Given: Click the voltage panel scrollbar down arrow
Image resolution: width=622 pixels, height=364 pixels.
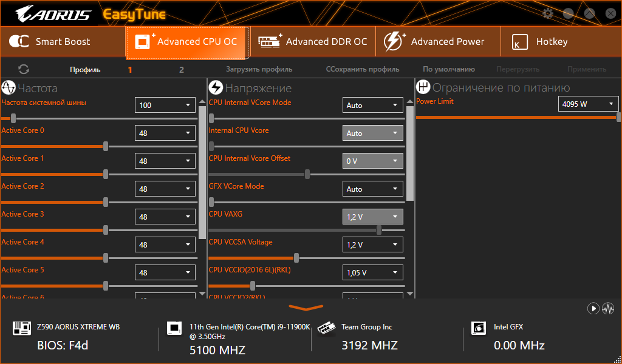Looking at the screenshot, I should coord(410,294).
